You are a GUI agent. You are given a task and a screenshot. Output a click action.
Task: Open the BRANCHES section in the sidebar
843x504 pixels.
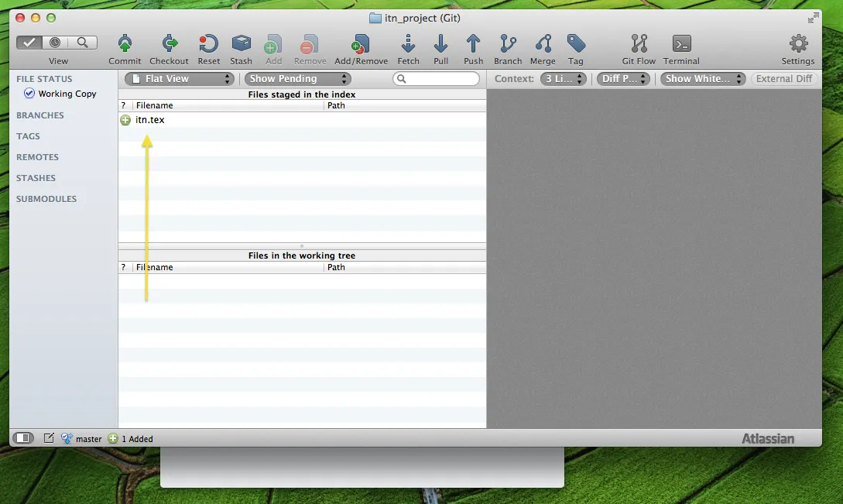pyautogui.click(x=40, y=115)
